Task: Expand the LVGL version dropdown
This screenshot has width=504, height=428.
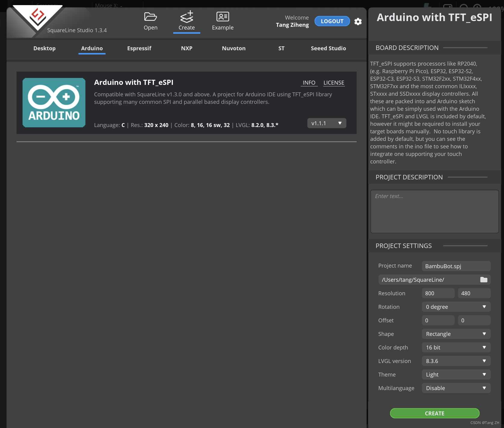Action: point(456,361)
